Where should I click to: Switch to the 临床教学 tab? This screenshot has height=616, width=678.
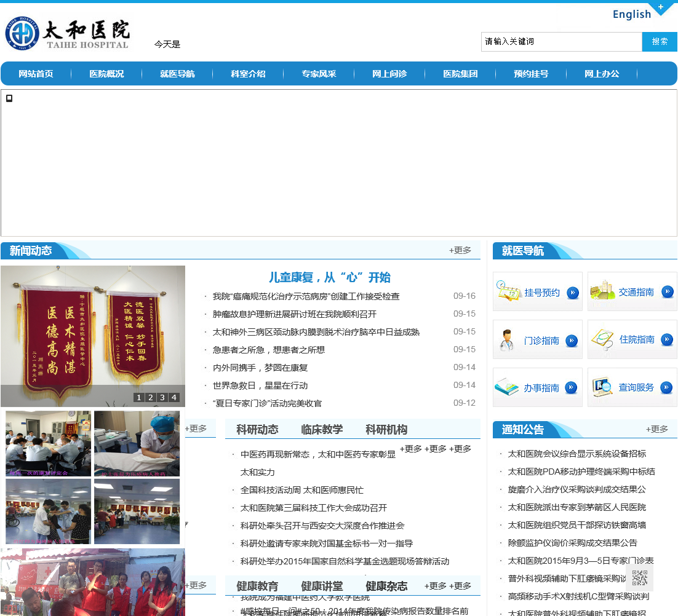(322, 429)
